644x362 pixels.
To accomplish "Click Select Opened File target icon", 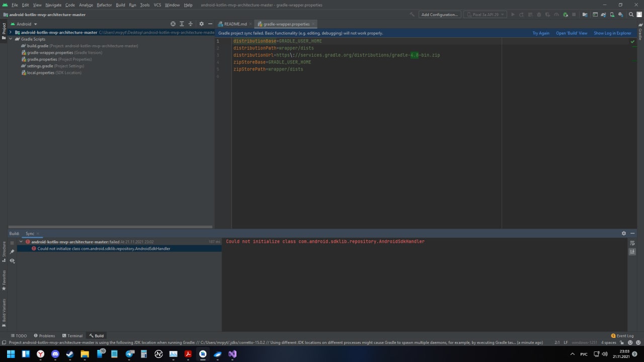I will point(173,24).
